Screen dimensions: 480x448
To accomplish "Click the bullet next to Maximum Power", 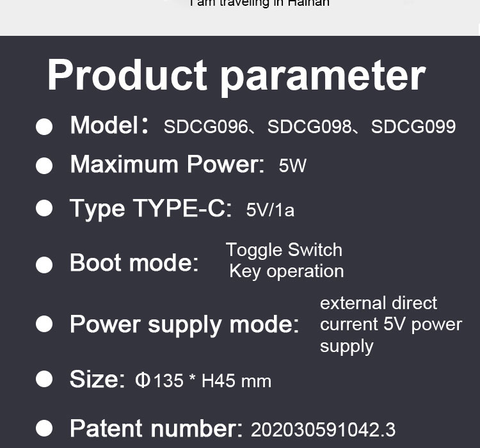I will click(x=44, y=166).
